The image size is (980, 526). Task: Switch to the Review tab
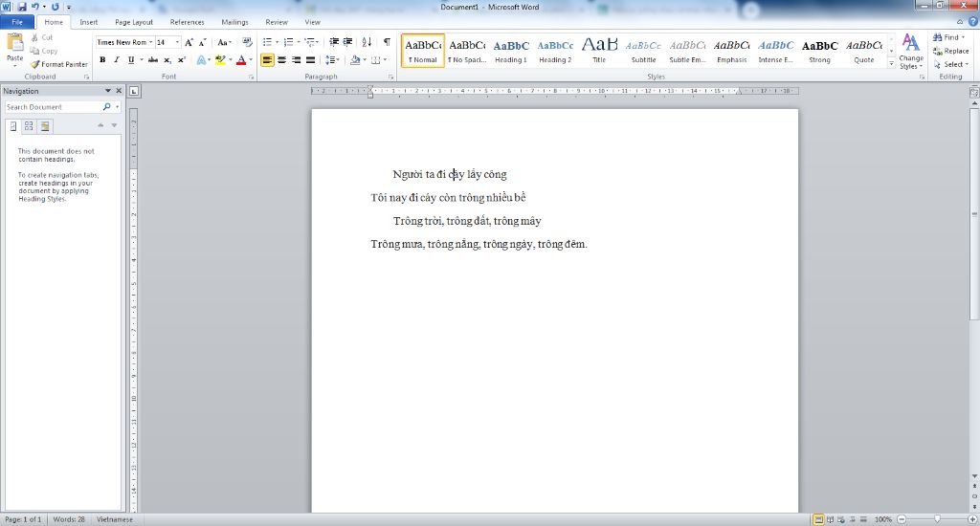pyautogui.click(x=277, y=22)
